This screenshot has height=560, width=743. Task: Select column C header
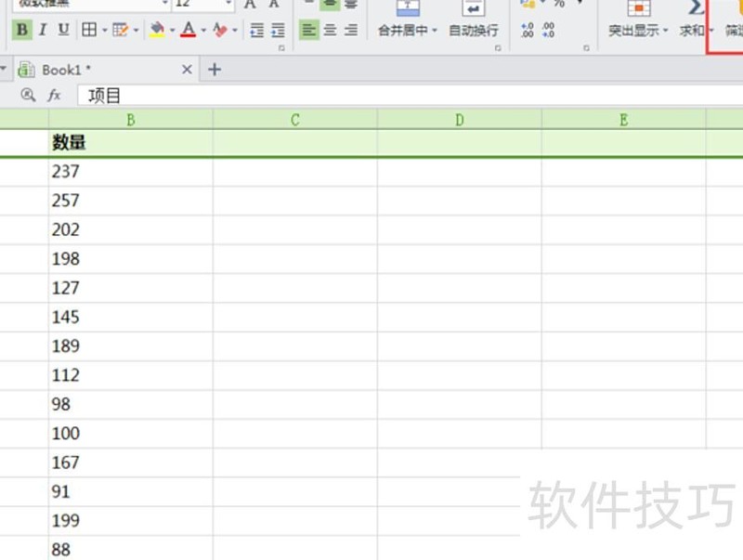[x=295, y=120]
